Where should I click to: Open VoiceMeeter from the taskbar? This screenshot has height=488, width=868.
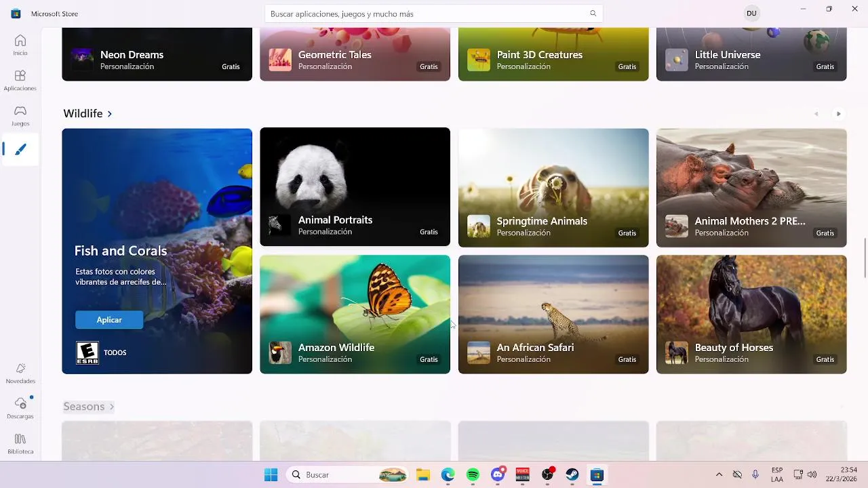click(522, 475)
